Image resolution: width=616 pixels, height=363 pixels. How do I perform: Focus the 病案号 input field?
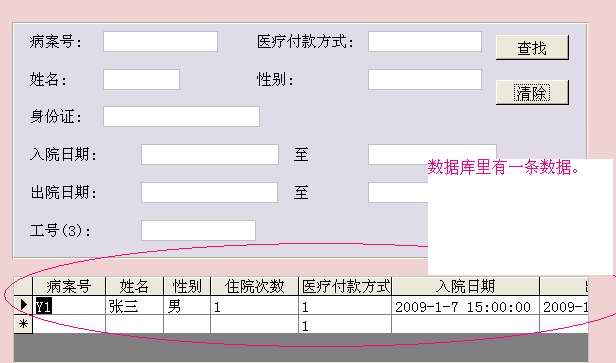point(160,42)
